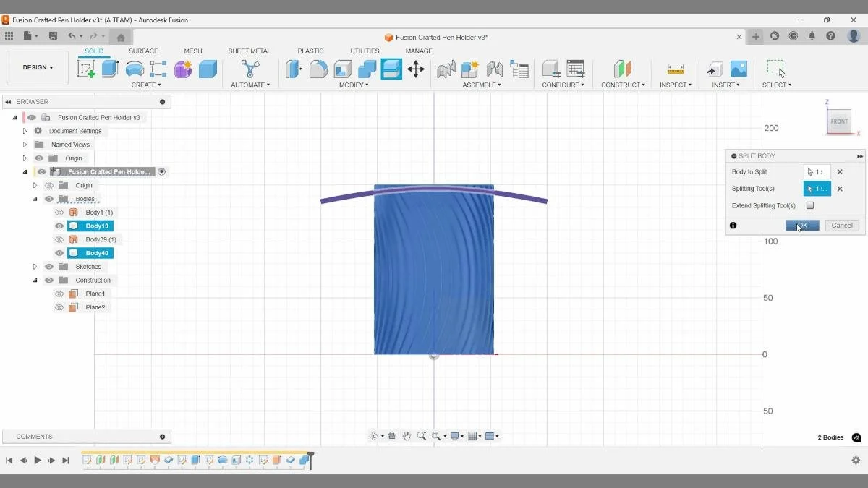Click the Save icon
This screenshot has height=488, width=868.
click(53, 36)
